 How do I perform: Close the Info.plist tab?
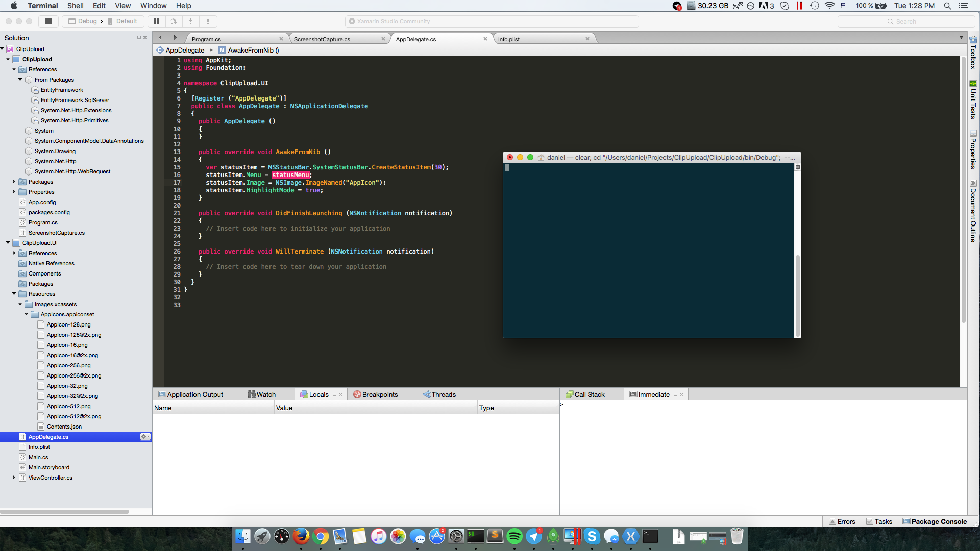click(x=587, y=39)
